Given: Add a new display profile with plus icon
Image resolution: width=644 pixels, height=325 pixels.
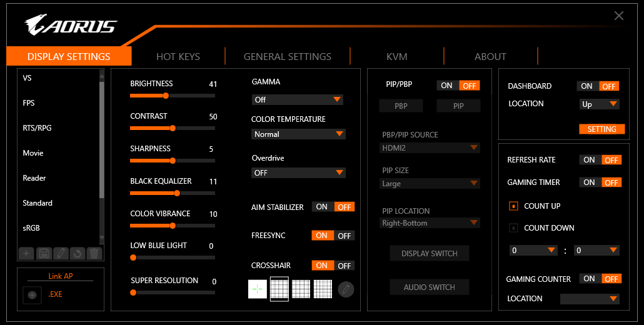Looking at the screenshot, I should click(26, 253).
